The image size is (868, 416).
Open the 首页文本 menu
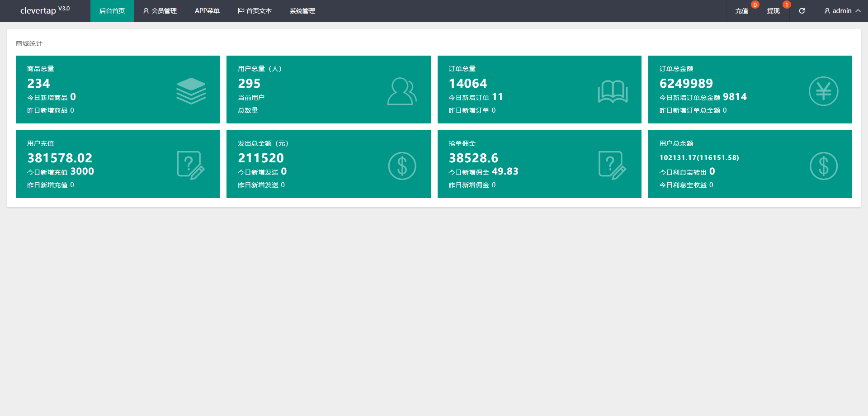pyautogui.click(x=255, y=11)
